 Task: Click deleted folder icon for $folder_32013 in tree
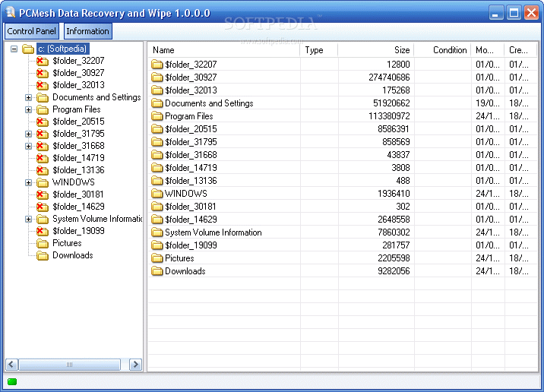[43, 85]
